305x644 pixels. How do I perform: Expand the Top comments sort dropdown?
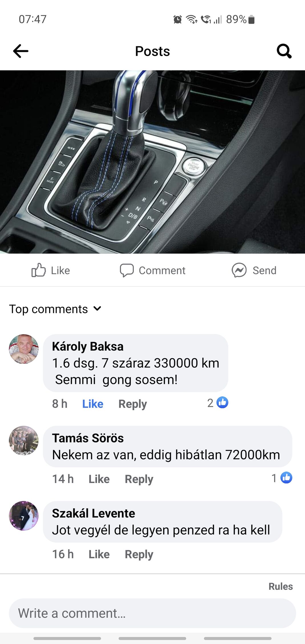(55, 309)
